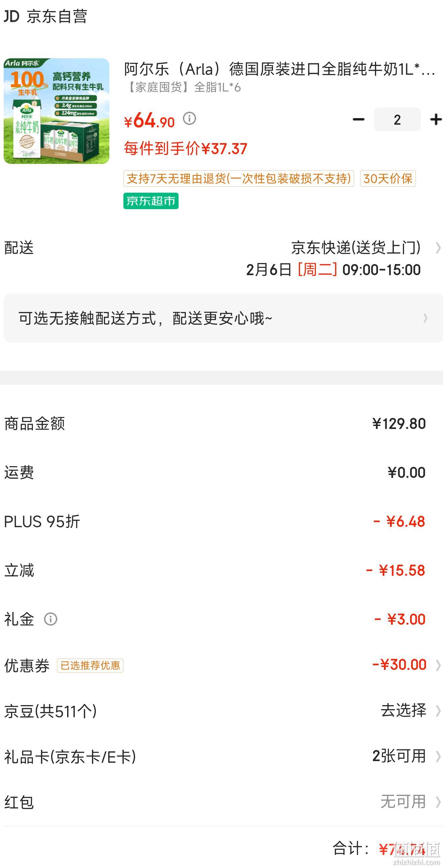Open the 红包 red packet chevron
Screen dimensions: 443x868
click(x=438, y=802)
